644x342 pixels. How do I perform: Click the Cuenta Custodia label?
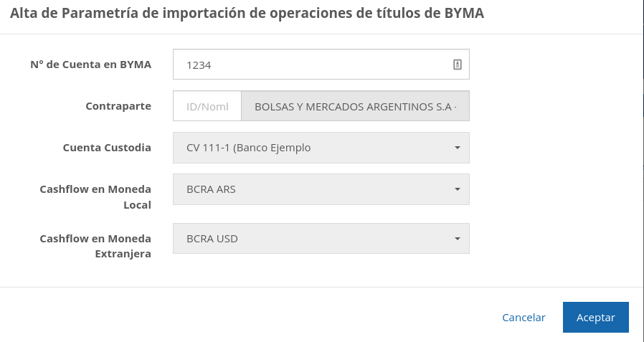point(107,148)
